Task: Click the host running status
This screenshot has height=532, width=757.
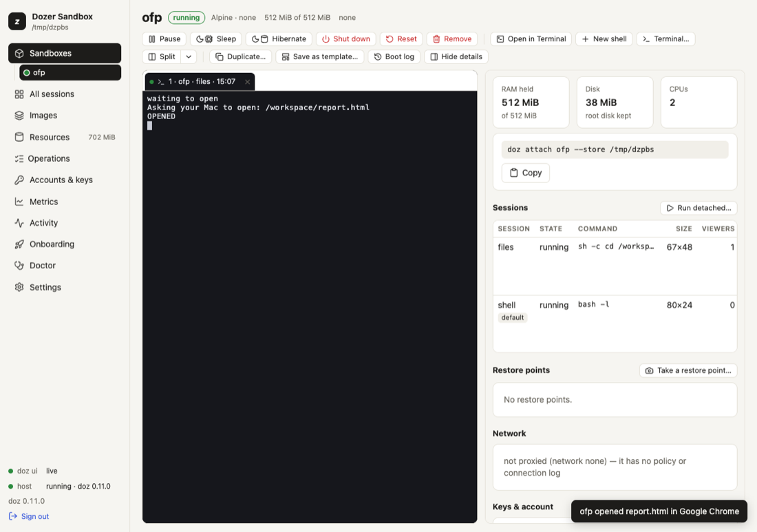Action: (59, 487)
